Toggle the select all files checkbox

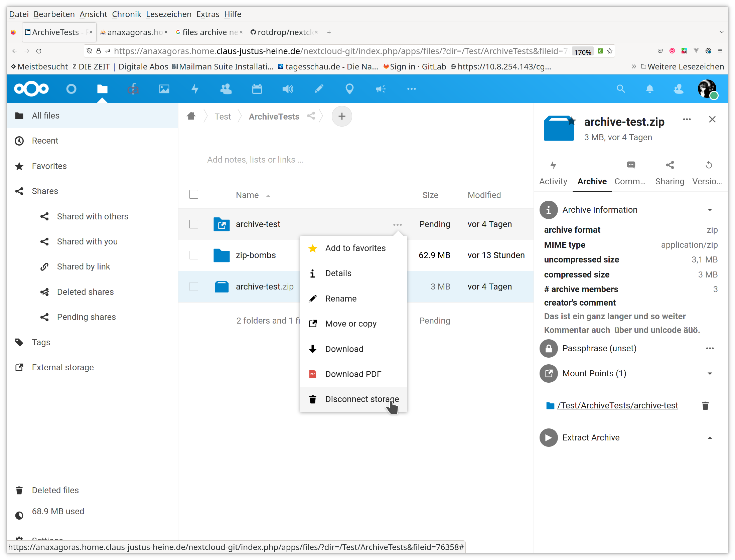(194, 195)
